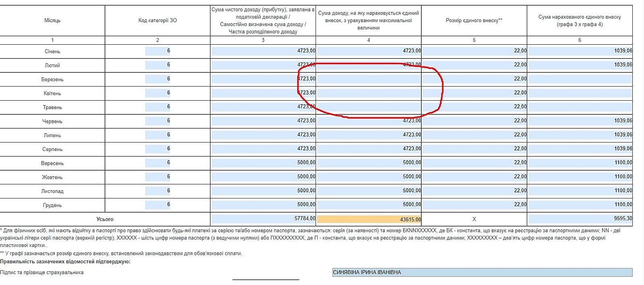Click the category code field for Липень
This screenshot has height=285, width=644.
(x=157, y=135)
